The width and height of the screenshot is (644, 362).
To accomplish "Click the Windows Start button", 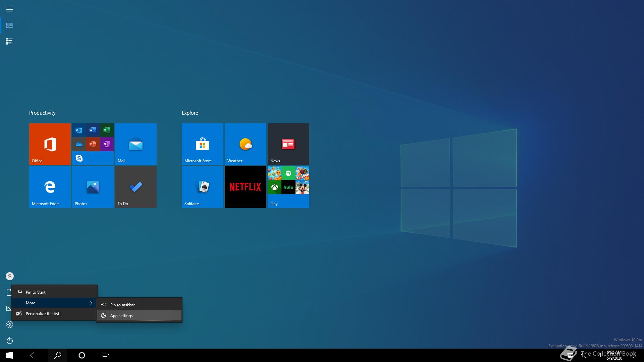I will click(9, 355).
